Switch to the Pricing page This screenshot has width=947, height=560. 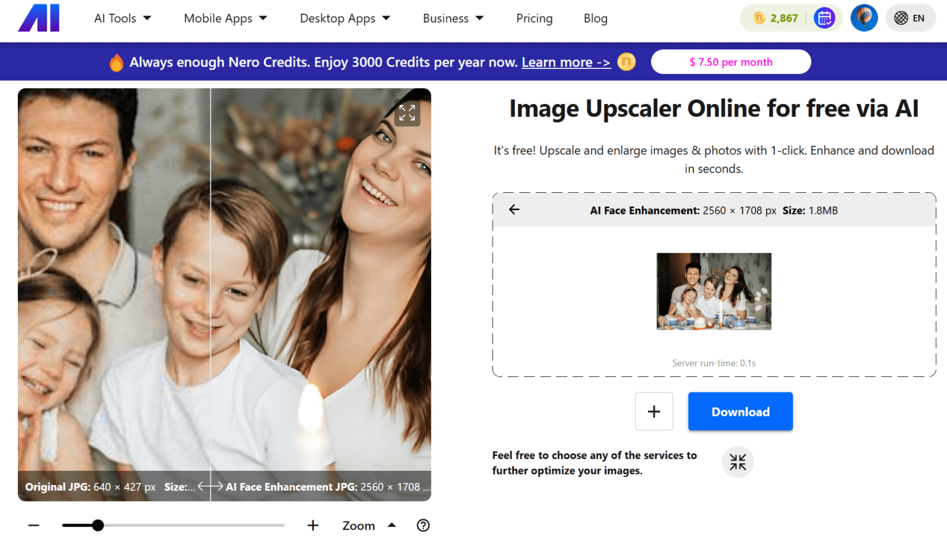[534, 18]
